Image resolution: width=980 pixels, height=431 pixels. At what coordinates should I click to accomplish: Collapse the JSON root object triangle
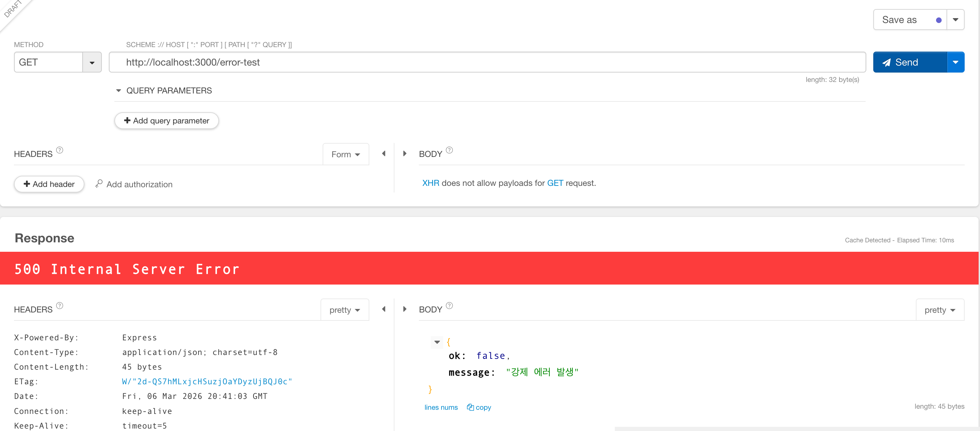(x=437, y=342)
